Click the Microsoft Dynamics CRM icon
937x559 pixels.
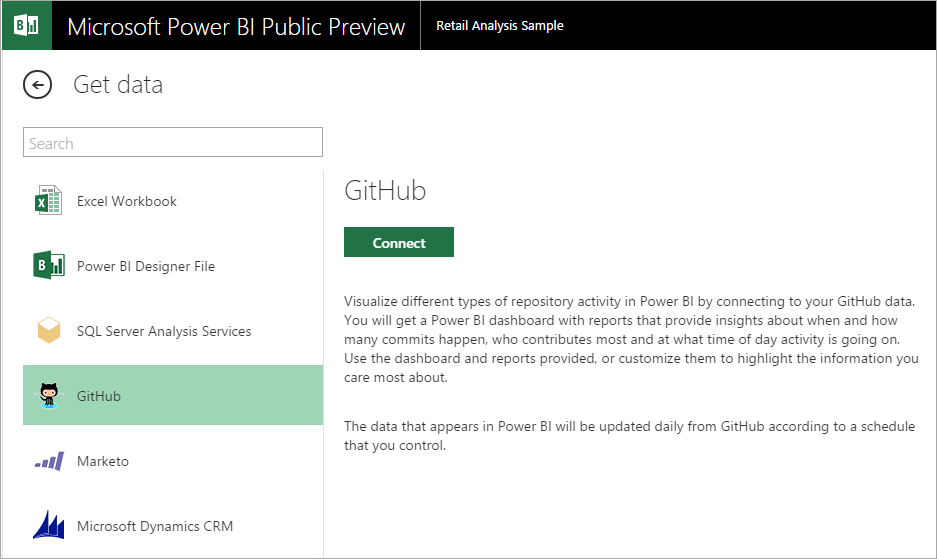coord(49,526)
